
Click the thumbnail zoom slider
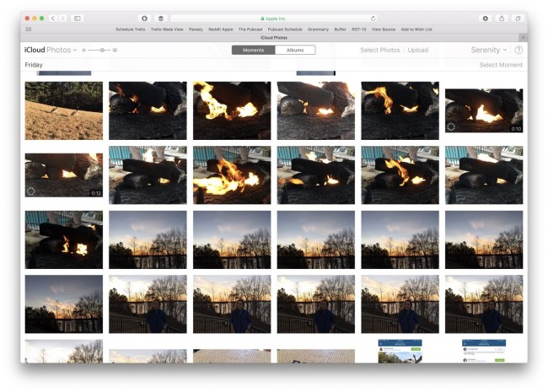pos(101,50)
